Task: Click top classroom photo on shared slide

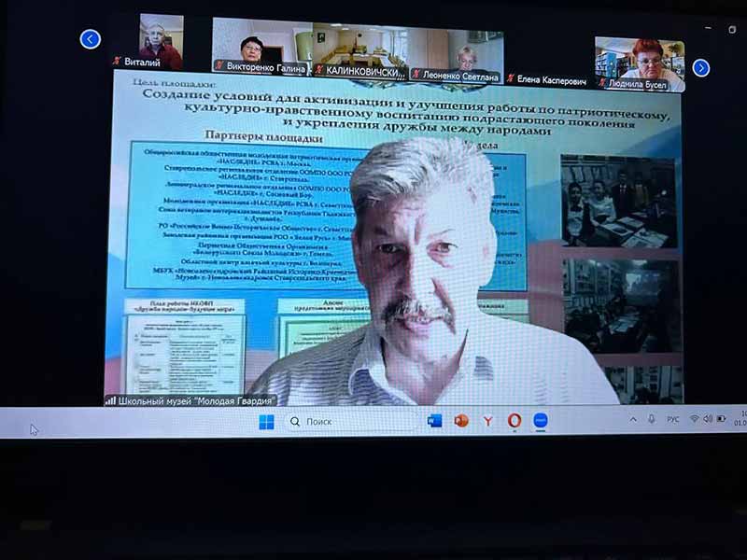Action: (618, 201)
